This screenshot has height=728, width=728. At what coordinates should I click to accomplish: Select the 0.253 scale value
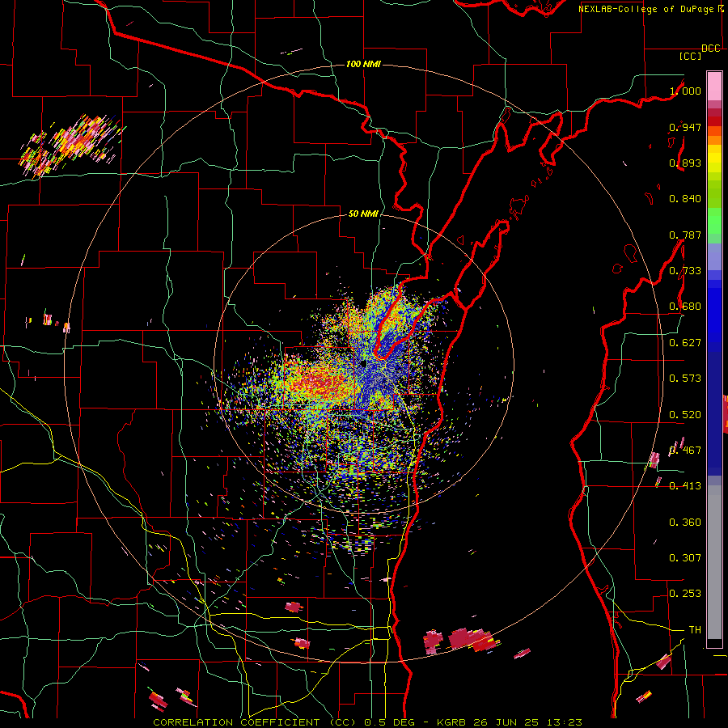pos(685,594)
